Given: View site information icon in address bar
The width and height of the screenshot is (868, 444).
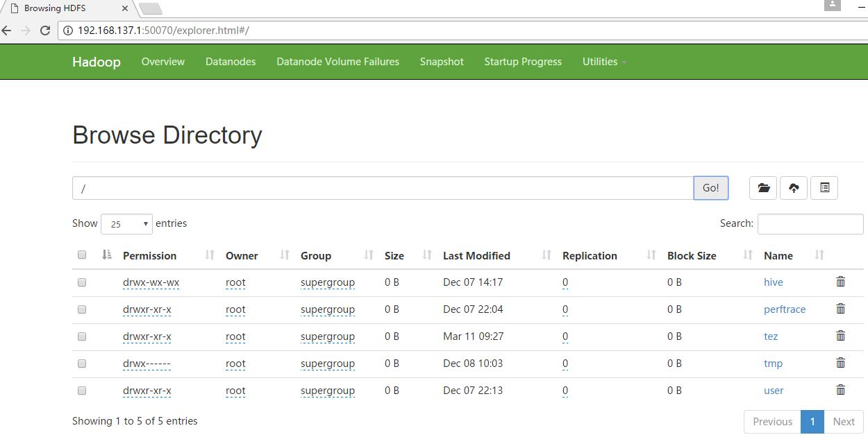Looking at the screenshot, I should 68,31.
